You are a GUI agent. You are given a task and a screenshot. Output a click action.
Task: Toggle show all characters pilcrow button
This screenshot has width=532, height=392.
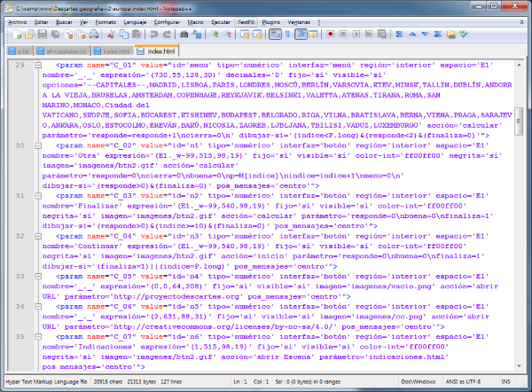[x=287, y=34]
